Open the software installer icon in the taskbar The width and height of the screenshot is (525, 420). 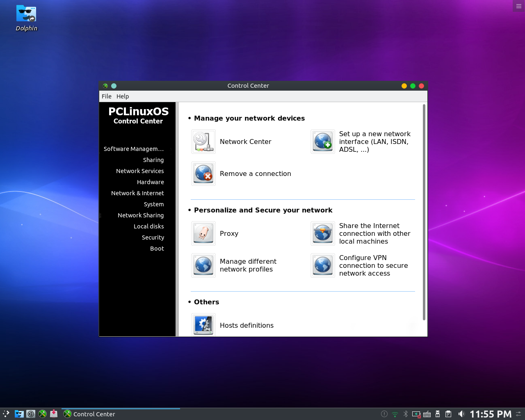(54, 414)
